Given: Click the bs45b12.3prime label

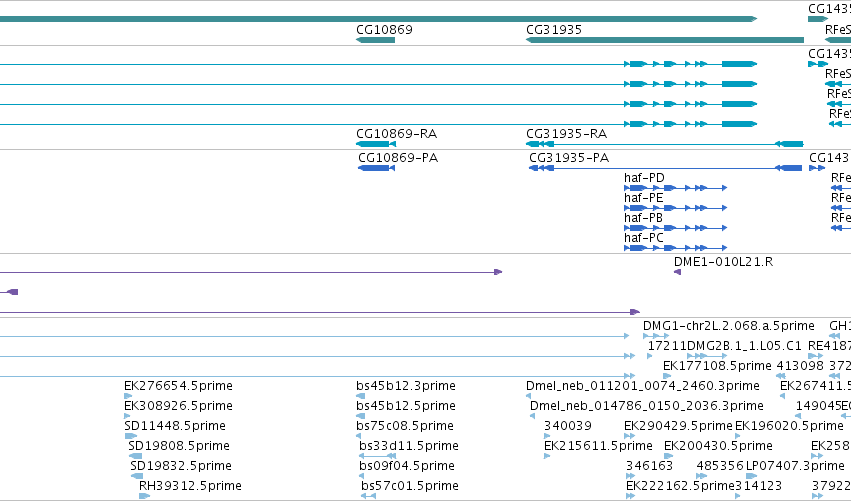Looking at the screenshot, I should point(406,386).
